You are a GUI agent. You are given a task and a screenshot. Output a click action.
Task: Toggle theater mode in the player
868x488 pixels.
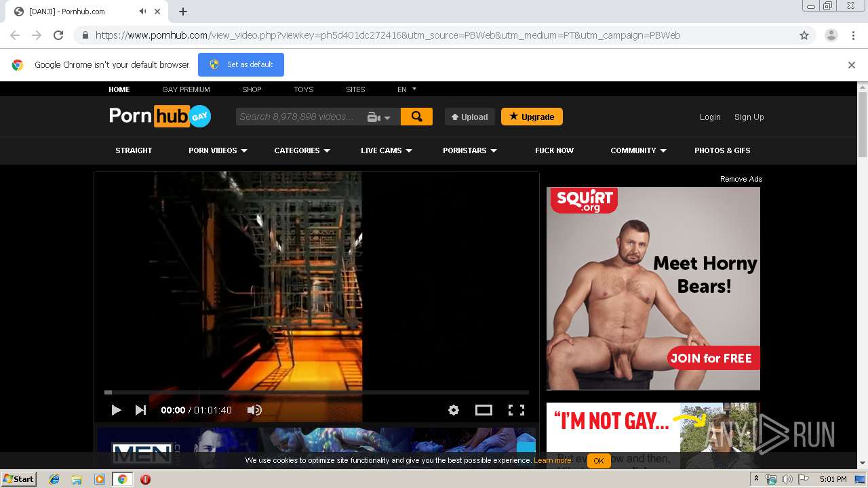point(484,410)
